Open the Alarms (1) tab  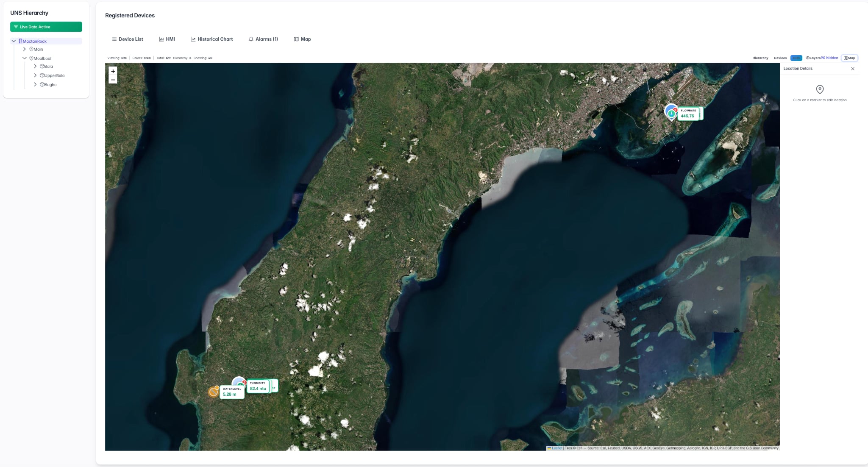coord(263,39)
